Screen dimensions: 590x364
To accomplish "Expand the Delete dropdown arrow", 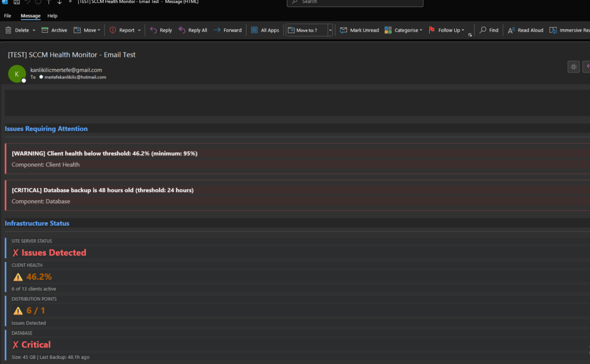I will pos(34,31).
